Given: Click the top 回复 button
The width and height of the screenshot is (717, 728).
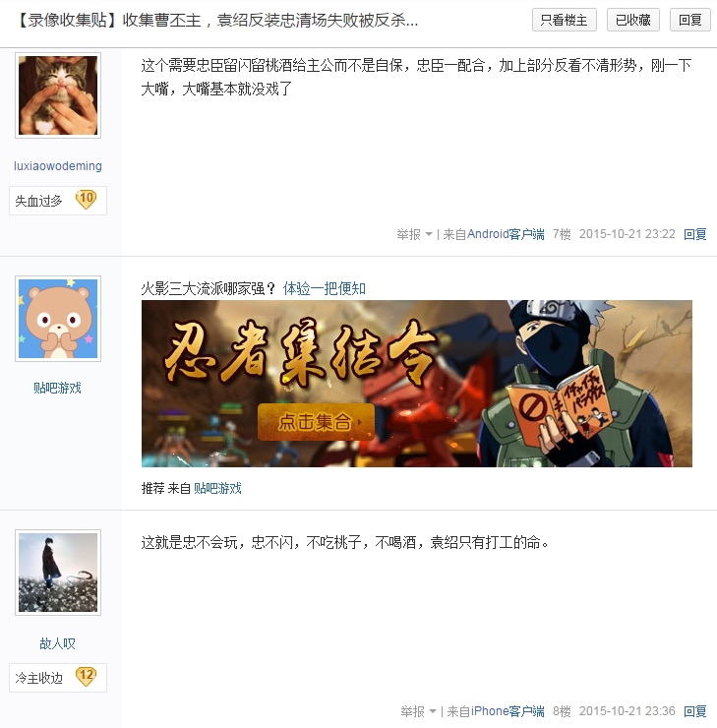Looking at the screenshot, I should pos(690,20).
